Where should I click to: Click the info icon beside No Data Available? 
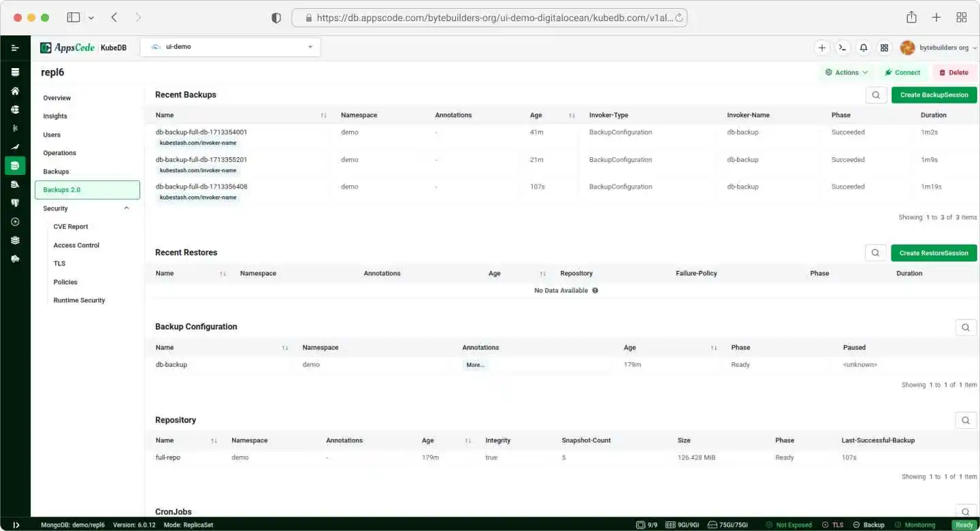(595, 291)
